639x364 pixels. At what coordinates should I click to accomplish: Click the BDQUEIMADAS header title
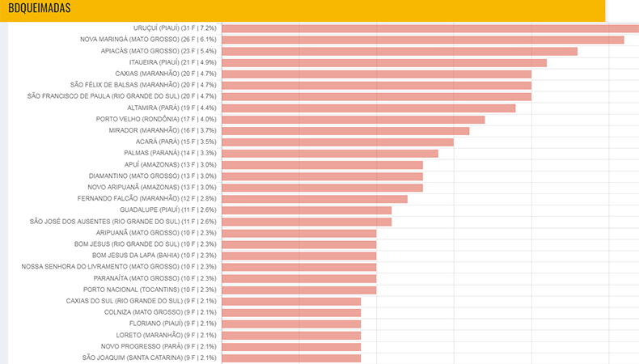40,8
